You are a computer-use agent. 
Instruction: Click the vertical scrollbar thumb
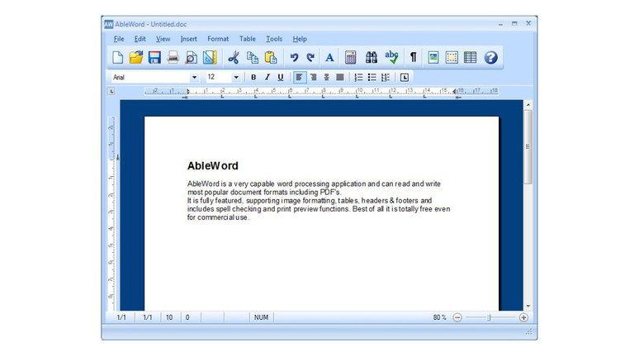[528, 147]
